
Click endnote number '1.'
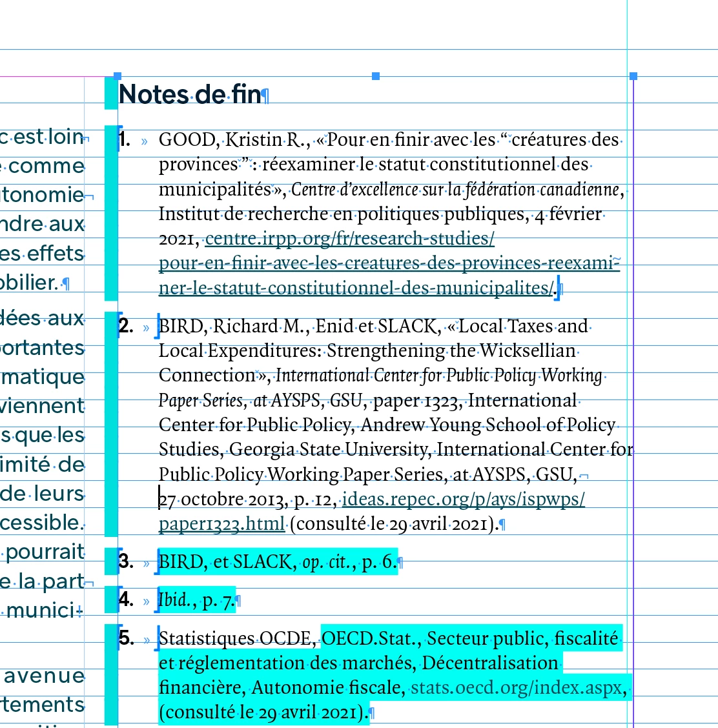(x=125, y=140)
